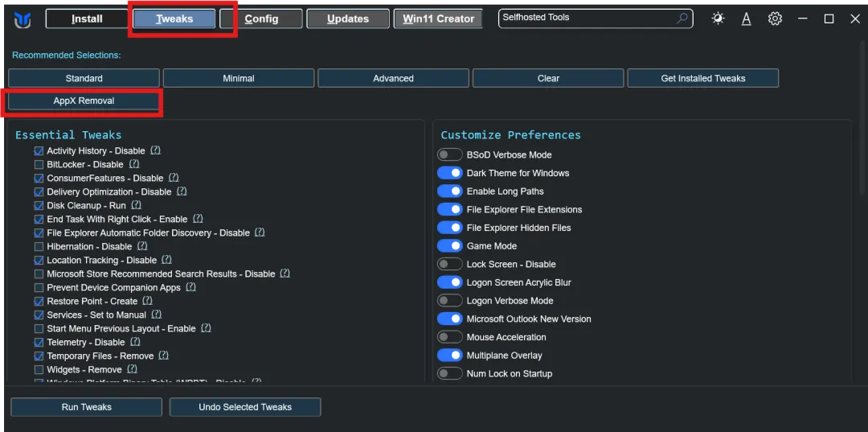Screen dimensions: 868x432
Task: Uncheck Services - Set to Manual checkbox
Action: [39, 315]
